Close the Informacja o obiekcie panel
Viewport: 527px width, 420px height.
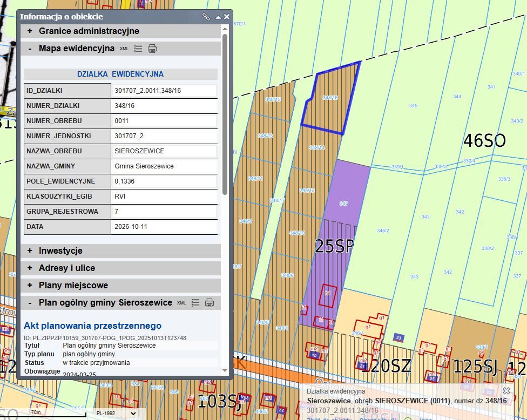pos(227,16)
